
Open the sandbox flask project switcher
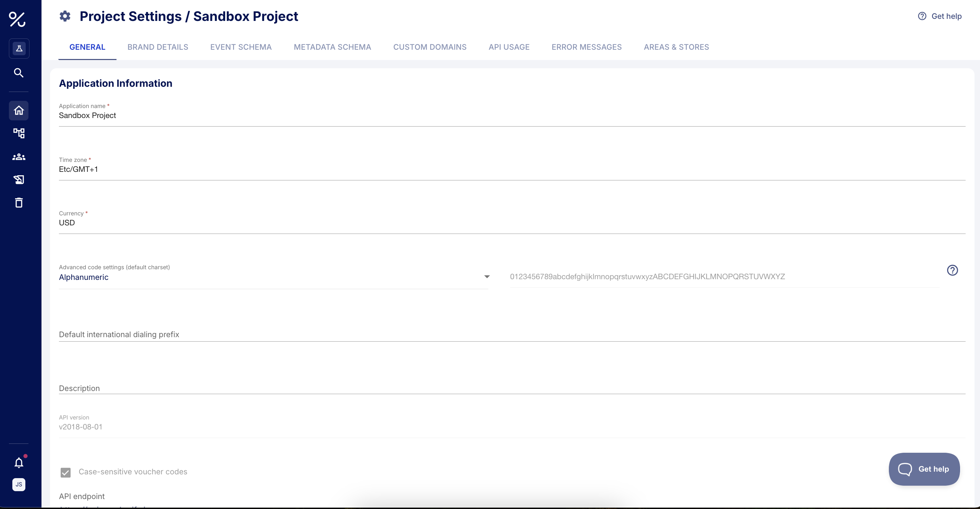[x=19, y=48]
